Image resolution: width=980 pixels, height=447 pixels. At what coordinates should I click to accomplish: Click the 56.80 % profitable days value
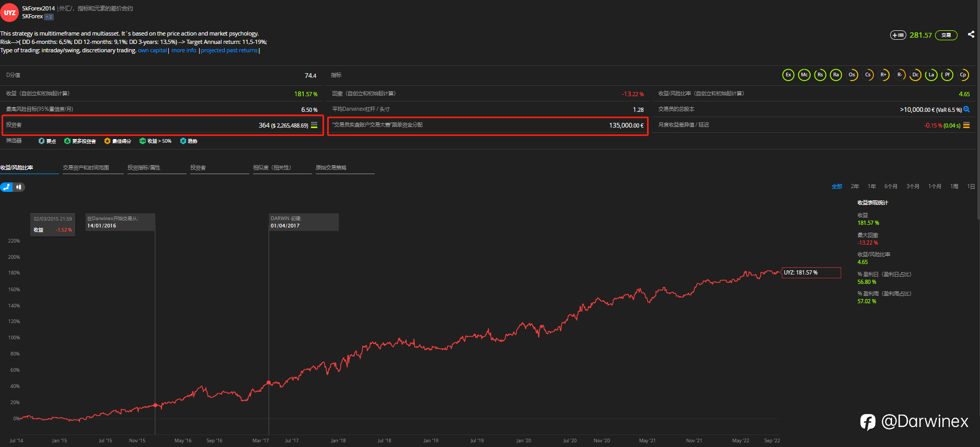point(867,282)
